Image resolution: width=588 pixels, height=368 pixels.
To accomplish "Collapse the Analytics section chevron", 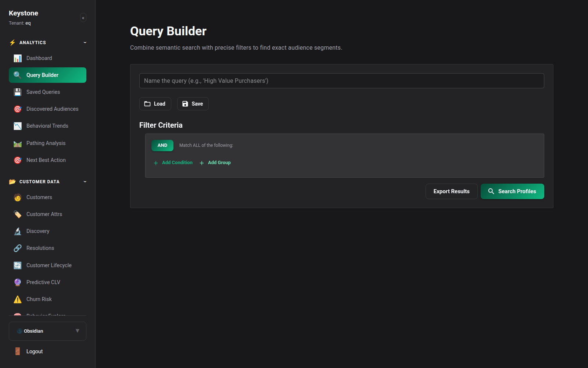I will [85, 43].
